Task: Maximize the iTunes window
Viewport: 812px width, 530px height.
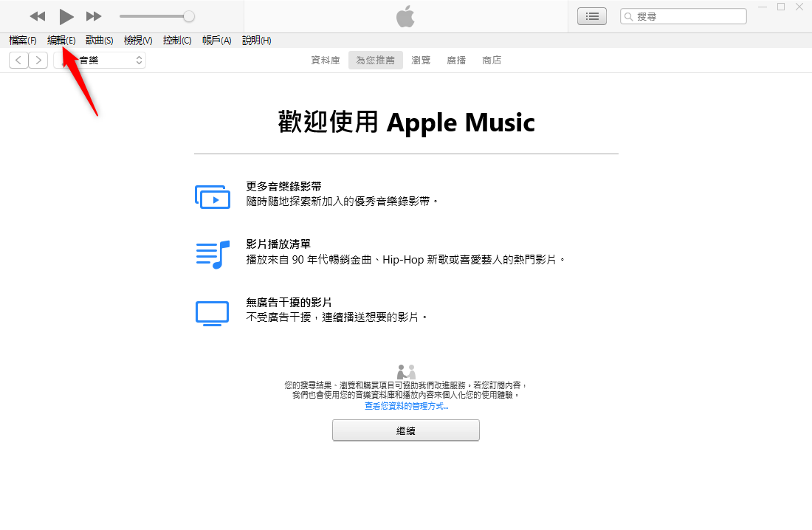Action: [x=781, y=7]
